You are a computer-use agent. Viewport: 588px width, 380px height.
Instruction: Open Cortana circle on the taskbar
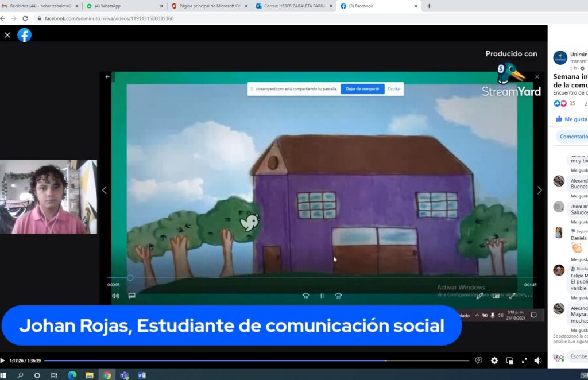pos(37,375)
